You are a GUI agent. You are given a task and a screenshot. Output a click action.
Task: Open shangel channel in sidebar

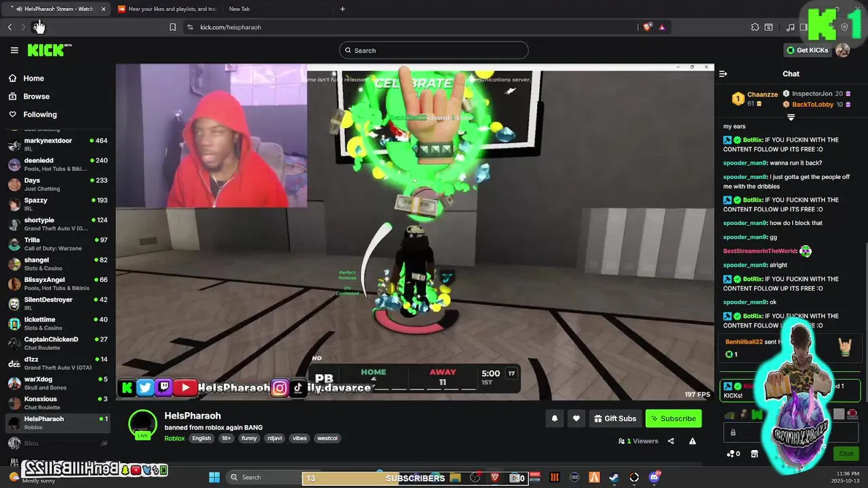tap(58, 264)
